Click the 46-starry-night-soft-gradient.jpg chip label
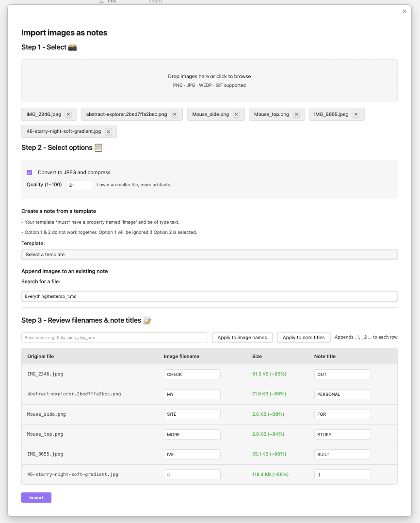The image size is (420, 523). pyautogui.click(x=64, y=131)
